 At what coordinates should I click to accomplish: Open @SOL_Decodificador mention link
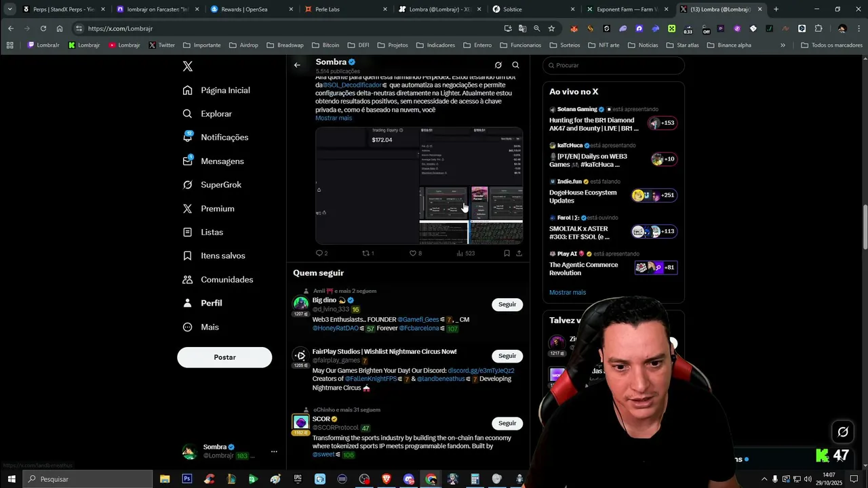[x=353, y=85]
